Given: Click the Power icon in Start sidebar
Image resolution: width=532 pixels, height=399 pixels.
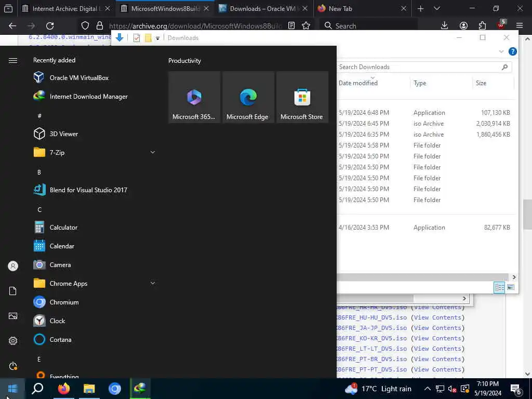Looking at the screenshot, I should coord(13,366).
